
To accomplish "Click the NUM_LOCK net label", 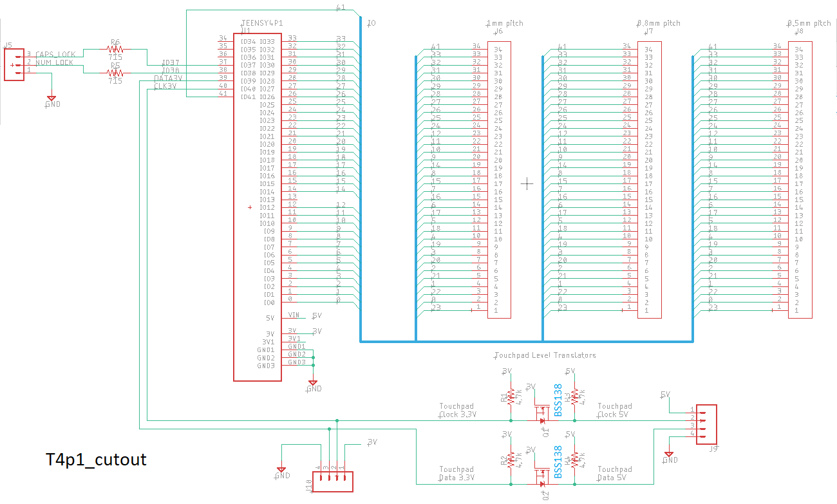I will pyautogui.click(x=53, y=62).
